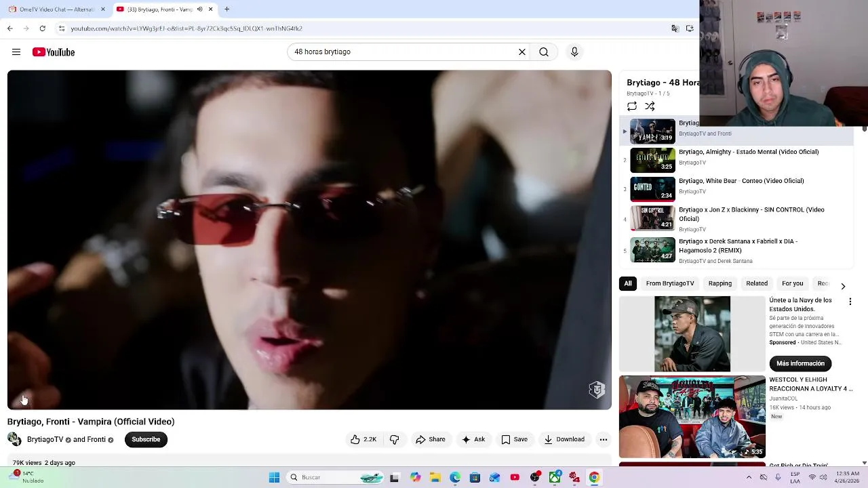Open ESP LAA language switcher

tap(795, 477)
